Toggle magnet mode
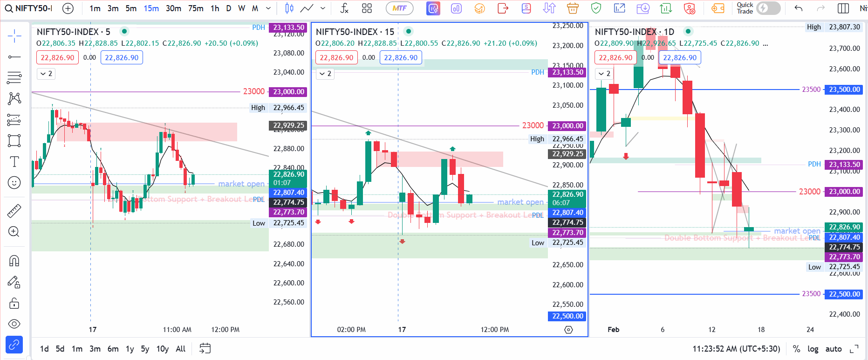 click(x=14, y=261)
